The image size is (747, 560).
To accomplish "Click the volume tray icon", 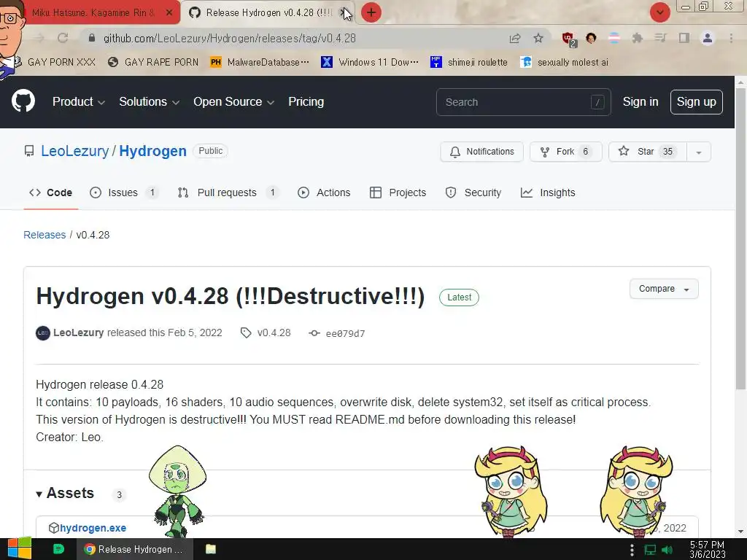I will (x=667, y=550).
